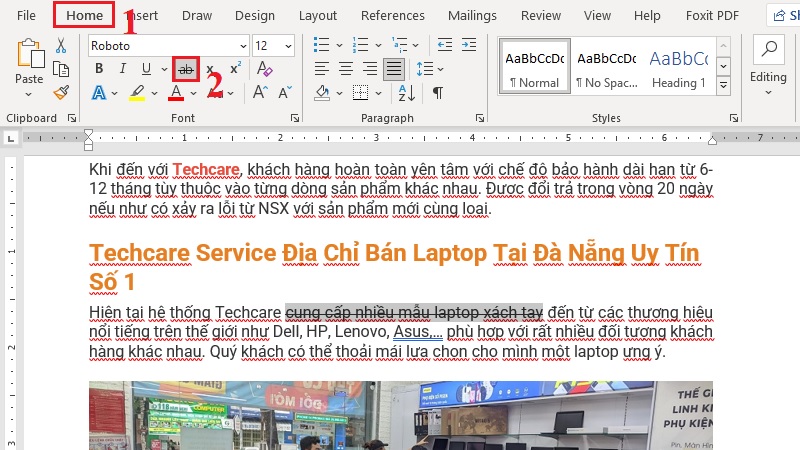
Task: Increase paragraph indent
Action: [469, 45]
